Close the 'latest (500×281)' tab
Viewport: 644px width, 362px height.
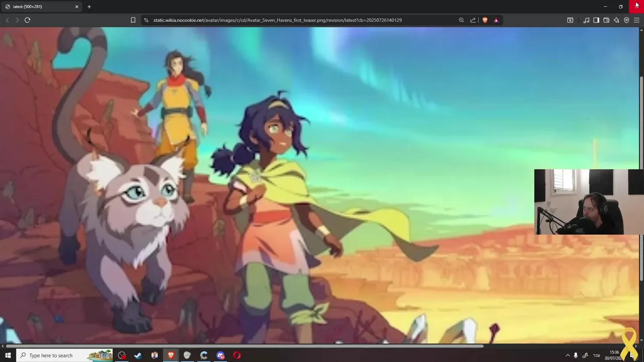pos(77,7)
